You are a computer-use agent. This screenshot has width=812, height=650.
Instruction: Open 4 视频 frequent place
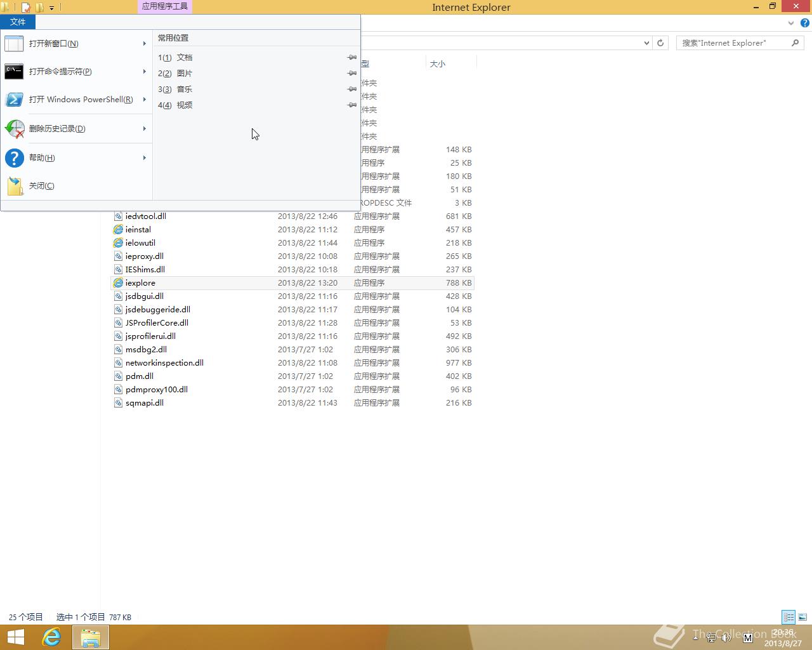[257, 105]
